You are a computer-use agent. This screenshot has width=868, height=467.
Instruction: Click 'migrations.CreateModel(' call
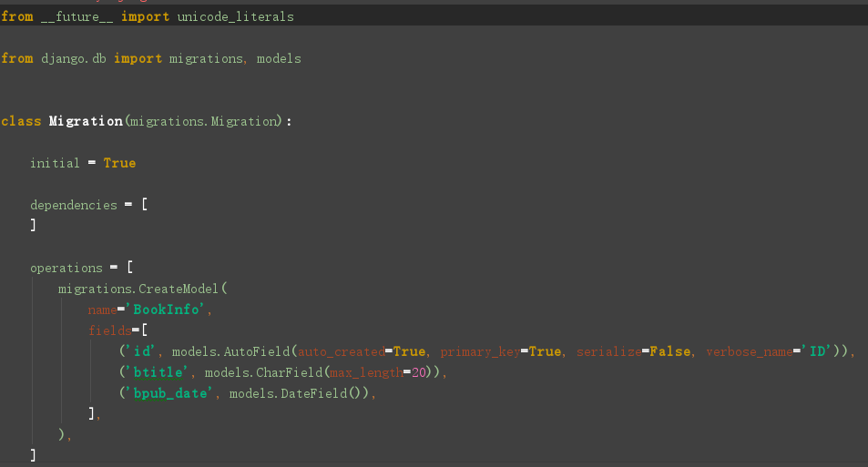coord(143,289)
